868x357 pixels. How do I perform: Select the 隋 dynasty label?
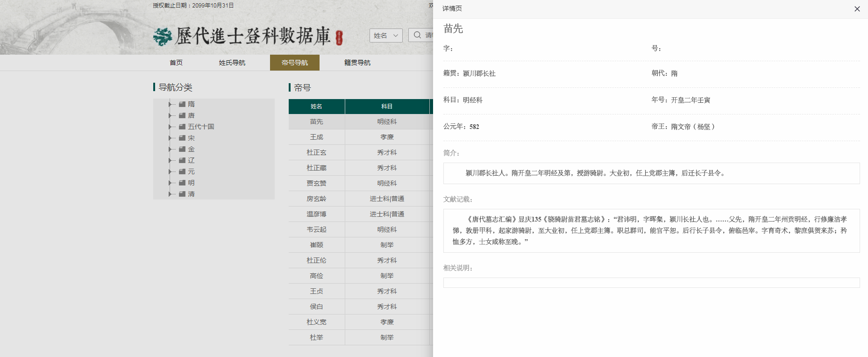(x=191, y=104)
